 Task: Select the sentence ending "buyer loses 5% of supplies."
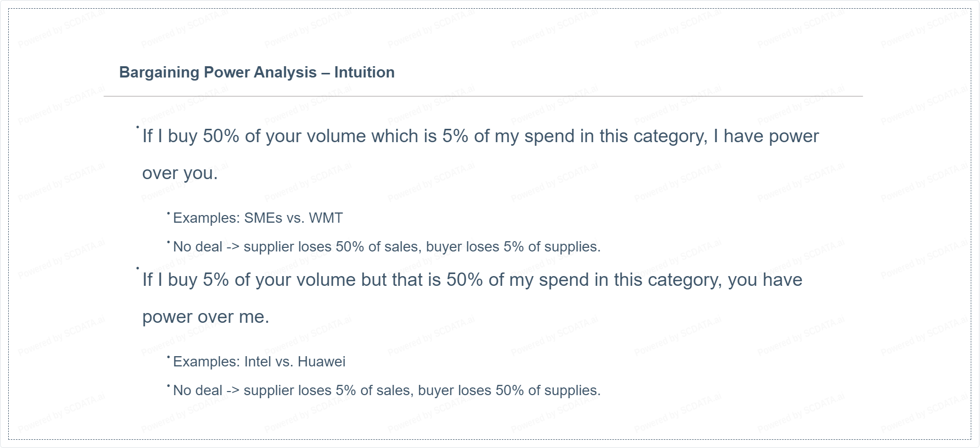tap(386, 247)
